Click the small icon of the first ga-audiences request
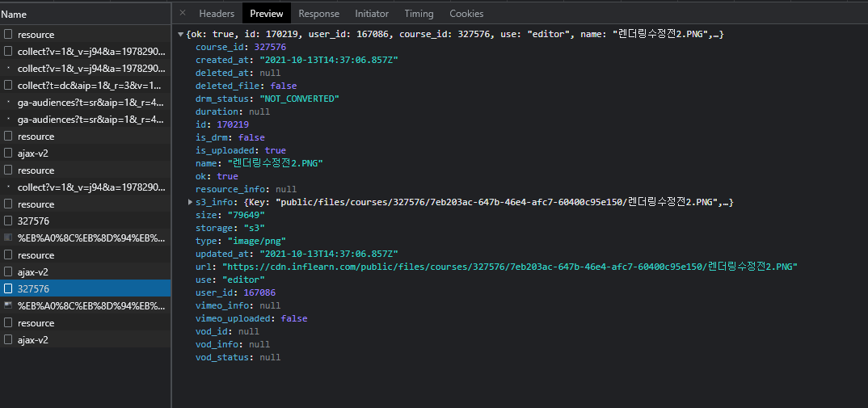The width and height of the screenshot is (868, 408). coord(8,103)
